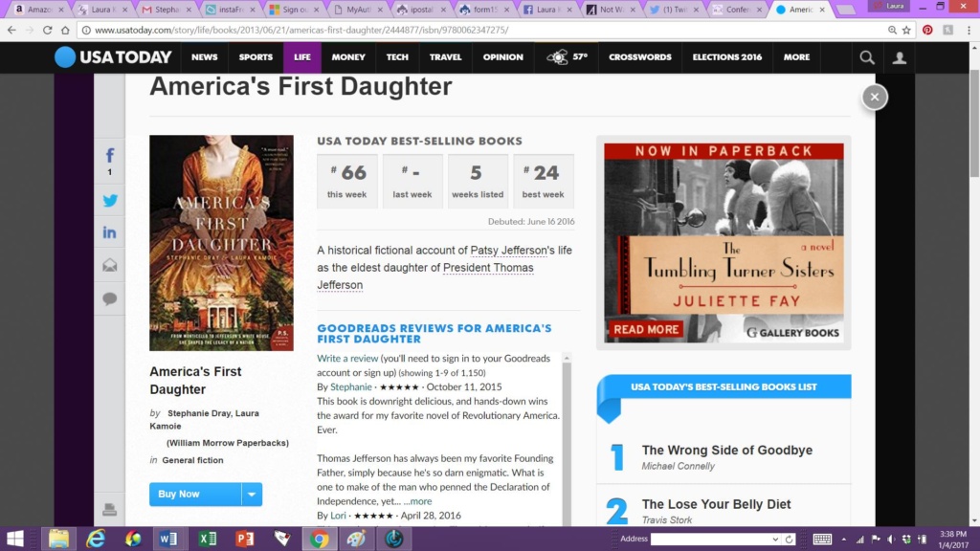The width and height of the screenshot is (980, 551).
Task: Reload the current page
Action: (x=48, y=30)
